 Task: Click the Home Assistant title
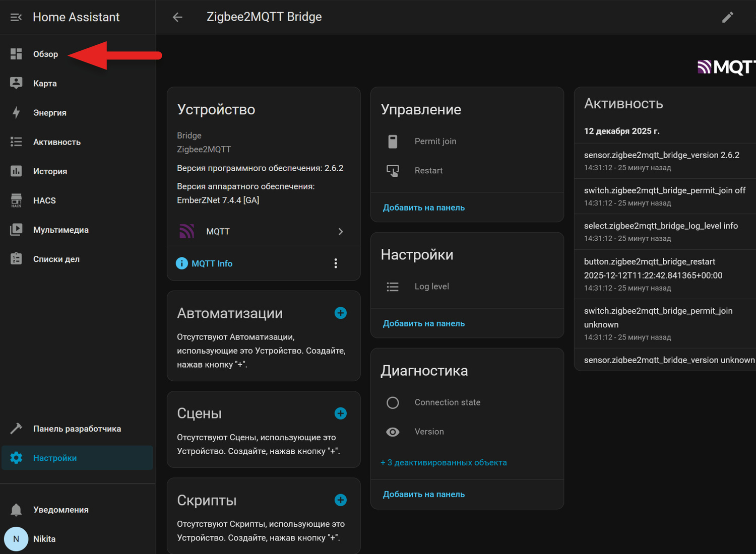click(x=76, y=17)
